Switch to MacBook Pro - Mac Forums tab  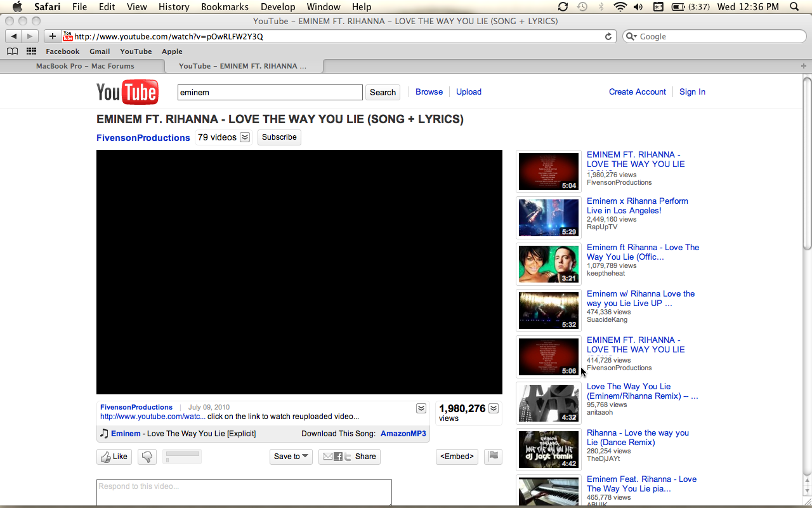click(85, 66)
